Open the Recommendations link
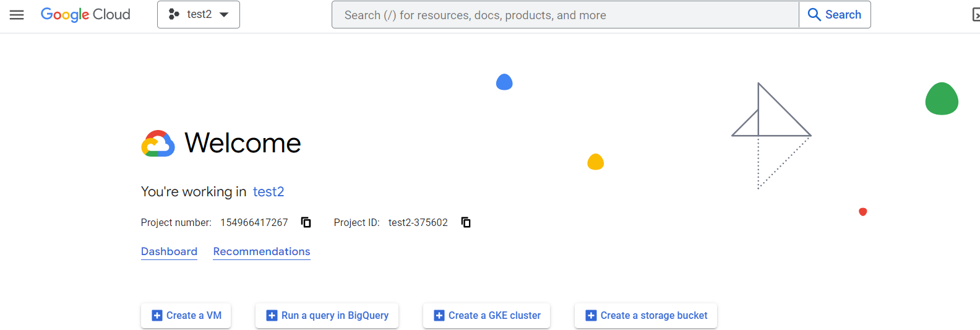This screenshot has height=330, width=980. point(262,251)
